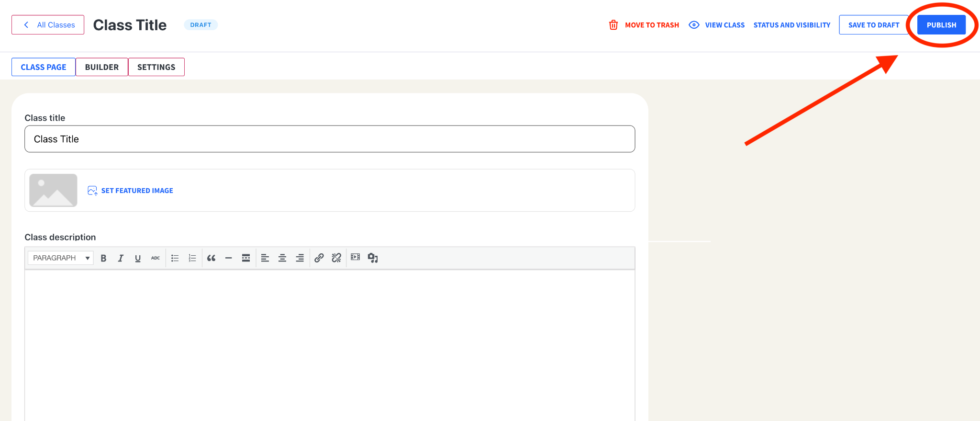Click the eye icon beside View Class

[x=694, y=25]
